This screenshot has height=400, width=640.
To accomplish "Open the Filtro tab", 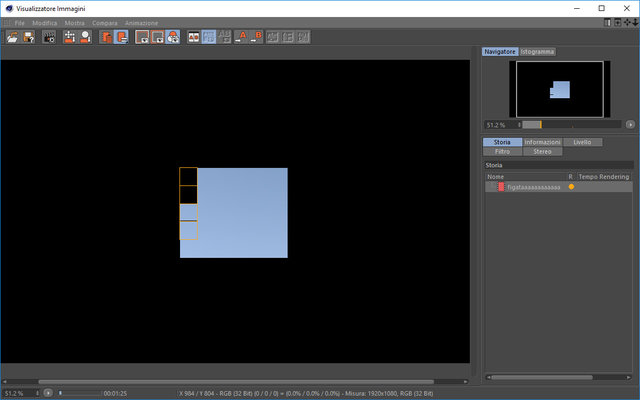I will [x=502, y=151].
